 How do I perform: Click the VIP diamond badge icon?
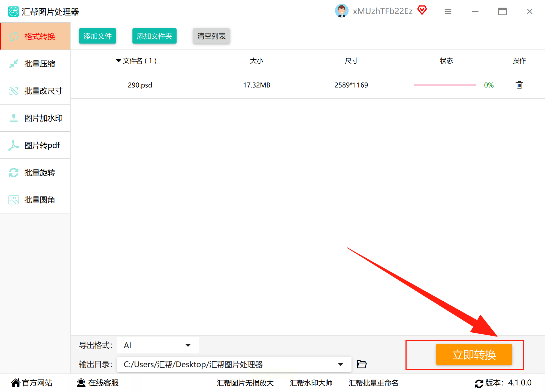[x=422, y=11]
